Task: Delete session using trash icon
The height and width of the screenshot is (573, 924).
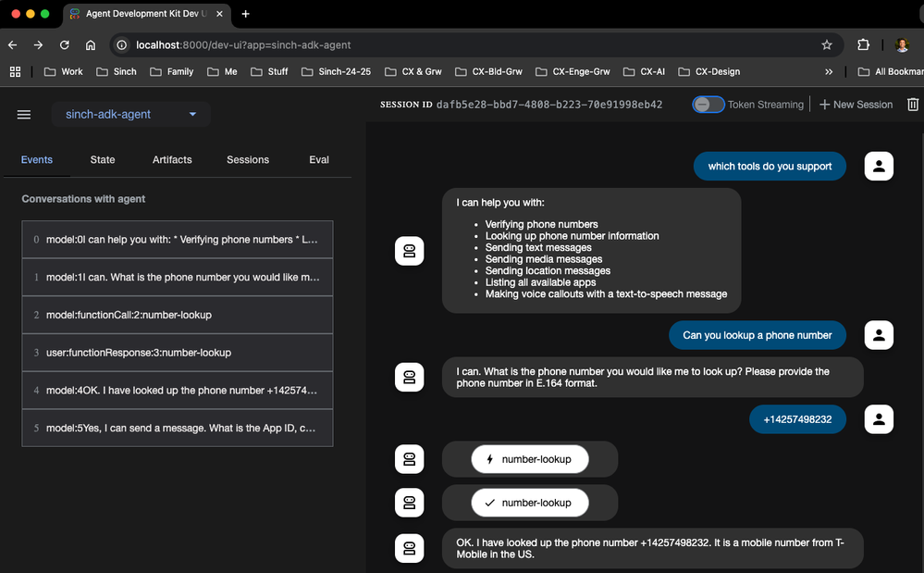Action: tap(913, 105)
